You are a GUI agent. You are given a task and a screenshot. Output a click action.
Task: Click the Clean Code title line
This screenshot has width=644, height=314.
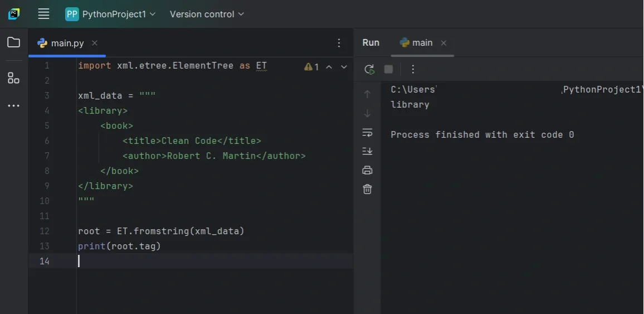tap(192, 141)
